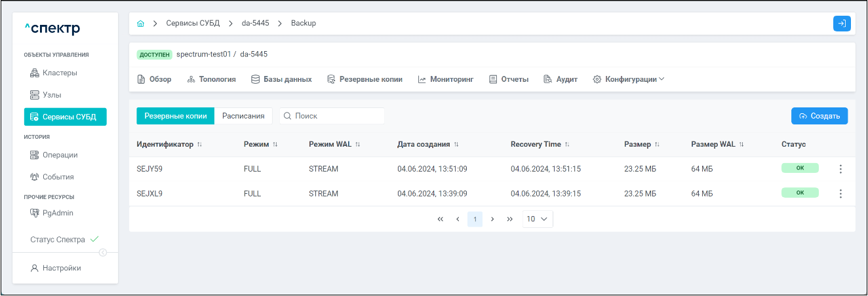Switch to Резервные копии toggle view

[176, 116]
